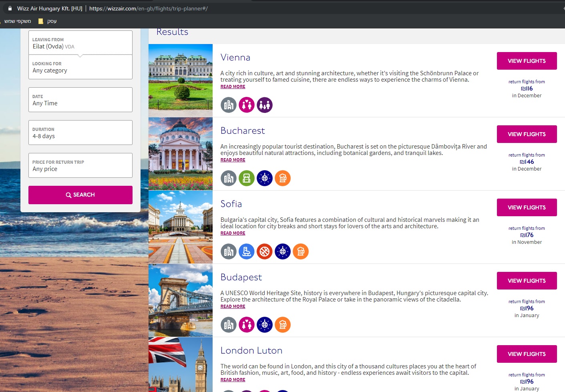The image size is (565, 392).
Task: Click Read More under the Bucharest description
Action: [x=233, y=160]
